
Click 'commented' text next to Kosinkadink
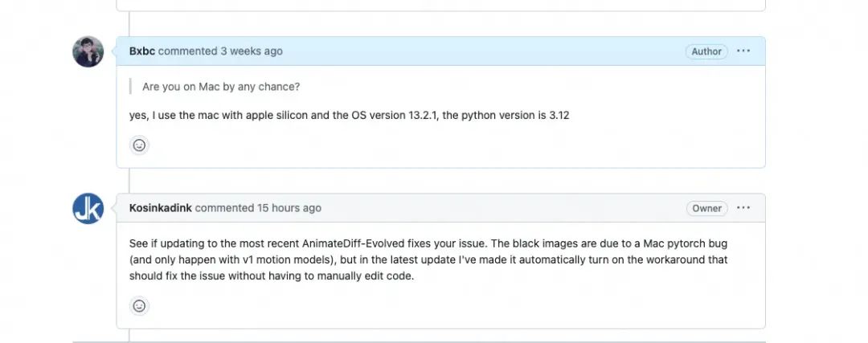(224, 208)
